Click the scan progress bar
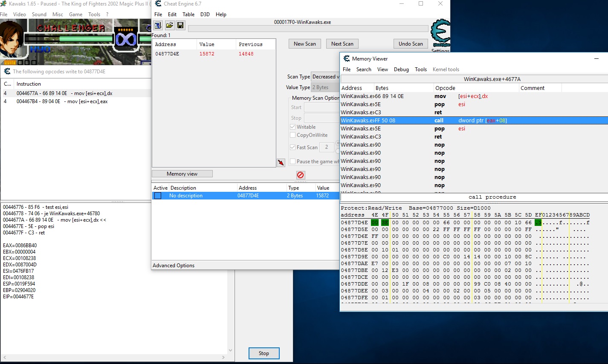The height and width of the screenshot is (364, 608). coord(308,29)
